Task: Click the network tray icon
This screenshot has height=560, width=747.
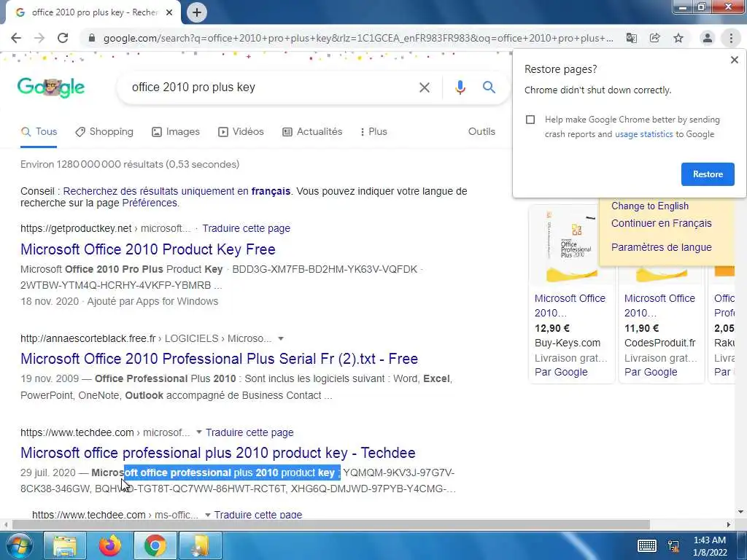Action: 673,545
